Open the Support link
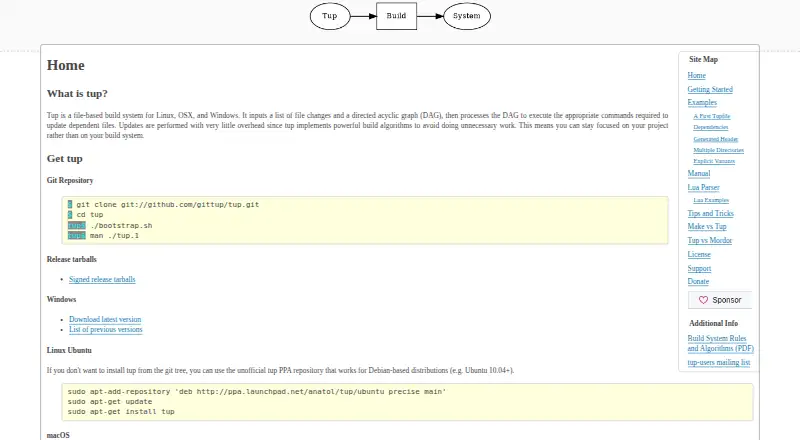The image size is (800, 440). click(x=699, y=268)
